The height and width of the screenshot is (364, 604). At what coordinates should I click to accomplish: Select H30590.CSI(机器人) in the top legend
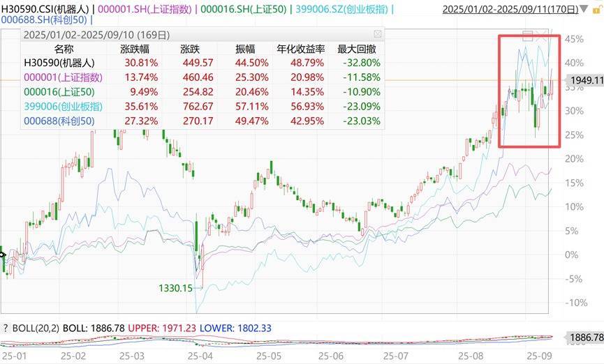(45, 9)
